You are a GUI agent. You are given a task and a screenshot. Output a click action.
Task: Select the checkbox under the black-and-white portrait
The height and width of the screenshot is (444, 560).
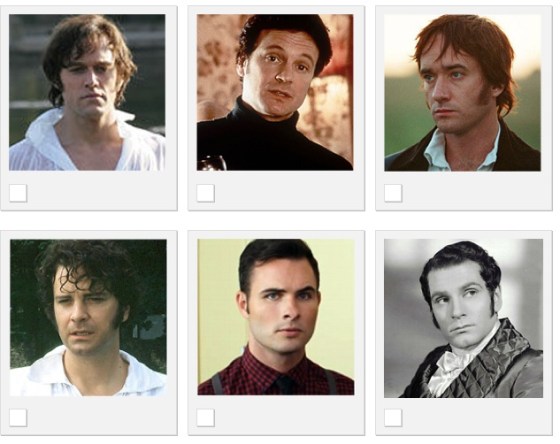coord(393,418)
